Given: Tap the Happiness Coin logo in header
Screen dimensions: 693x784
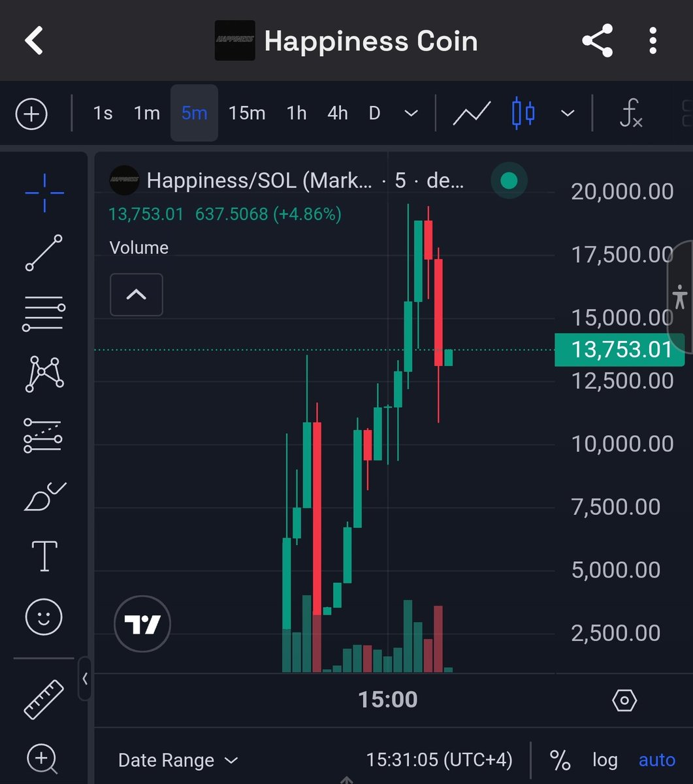Looking at the screenshot, I should coord(234,41).
